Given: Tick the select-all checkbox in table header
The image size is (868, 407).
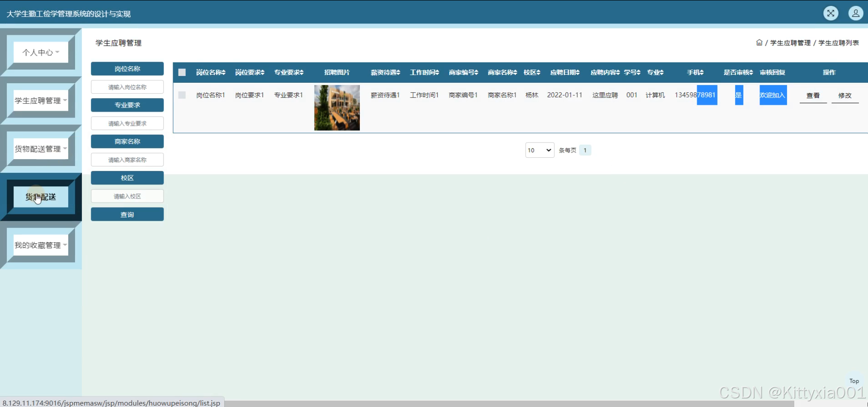Looking at the screenshot, I should click(182, 72).
